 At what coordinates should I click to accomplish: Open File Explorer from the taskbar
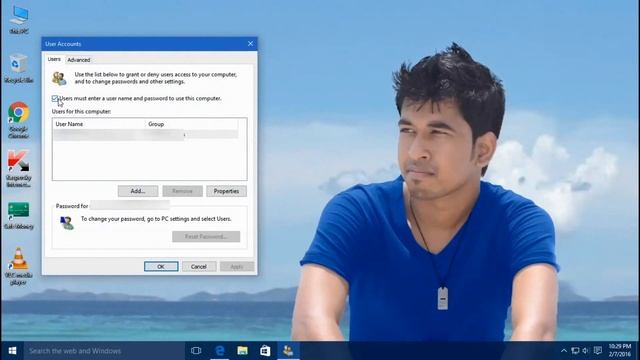[242, 351]
